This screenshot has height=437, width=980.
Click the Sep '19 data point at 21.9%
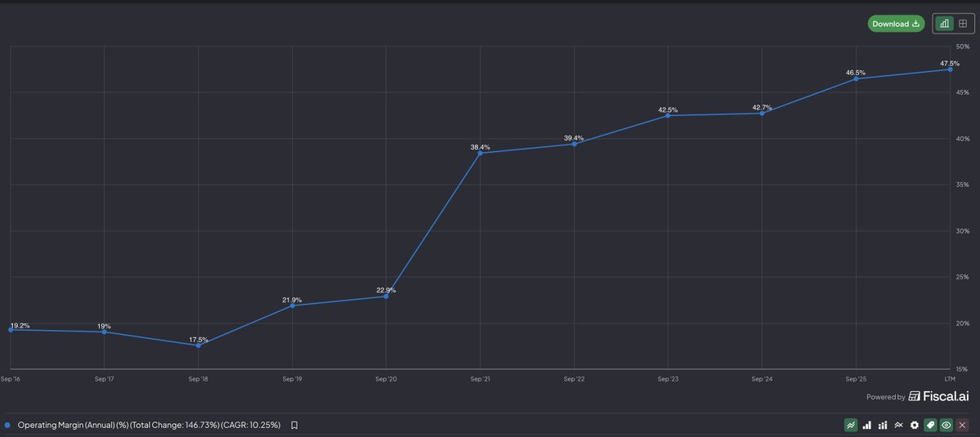[x=293, y=305]
